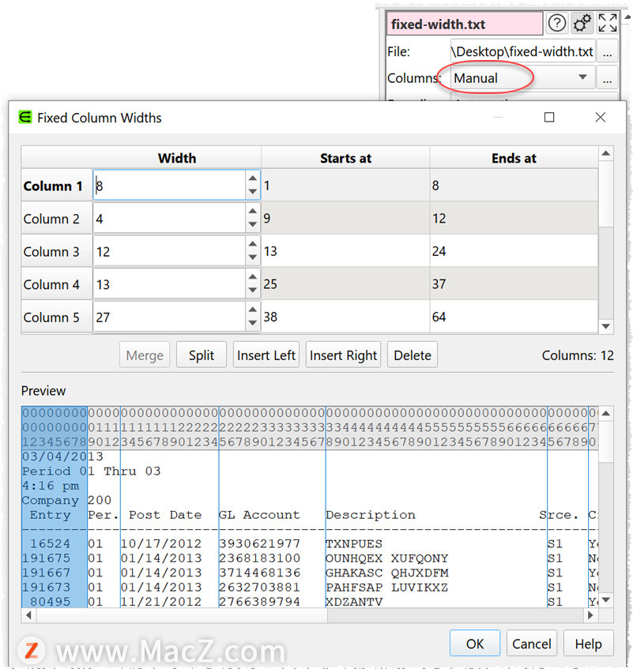Viewport: 633px width, 672px height.
Task: Click the columns table scroll up arrow
Action: click(605, 153)
